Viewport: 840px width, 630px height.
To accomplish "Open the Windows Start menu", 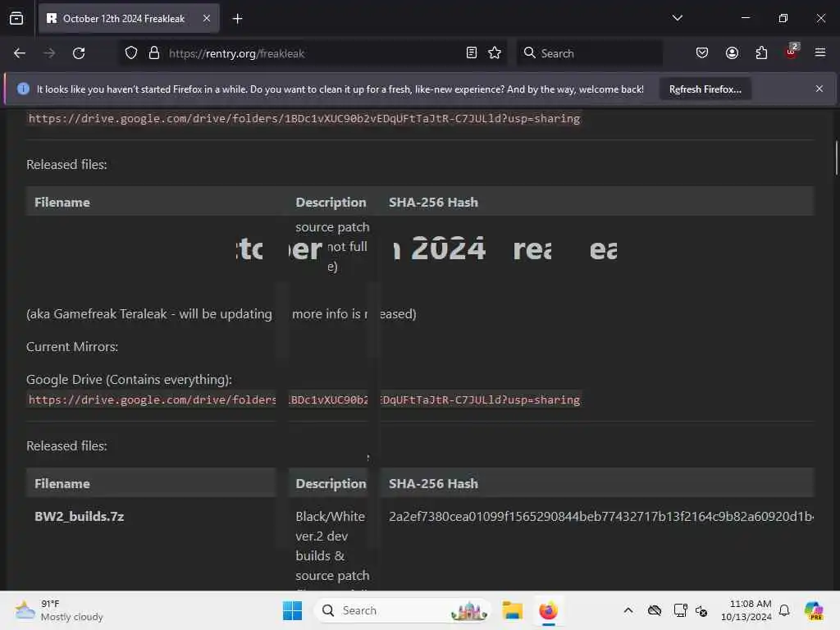I will tap(293, 610).
